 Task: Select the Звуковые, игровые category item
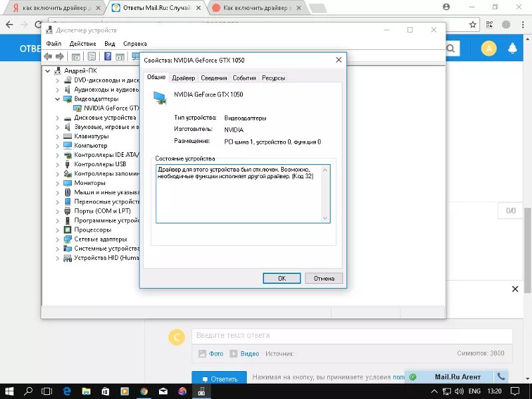(106, 127)
